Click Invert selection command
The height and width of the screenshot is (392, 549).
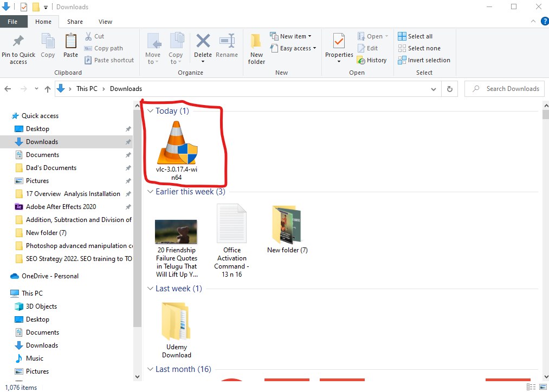click(424, 60)
